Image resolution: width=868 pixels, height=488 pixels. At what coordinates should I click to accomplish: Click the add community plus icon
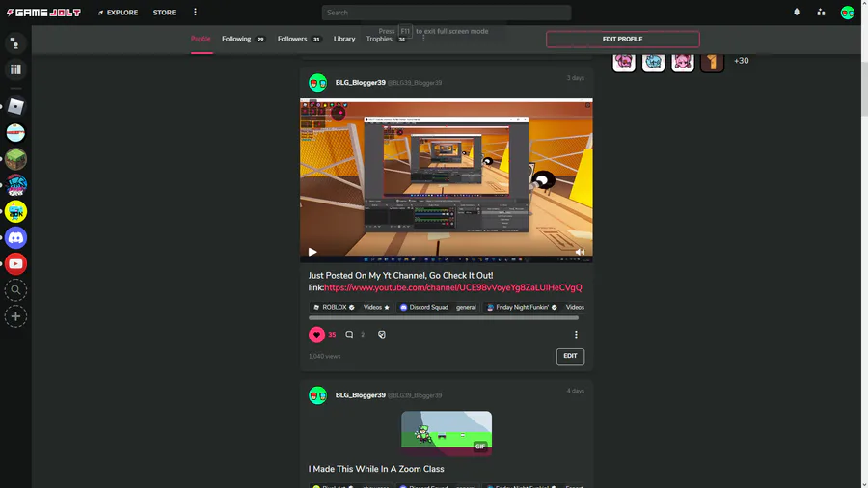click(x=15, y=316)
